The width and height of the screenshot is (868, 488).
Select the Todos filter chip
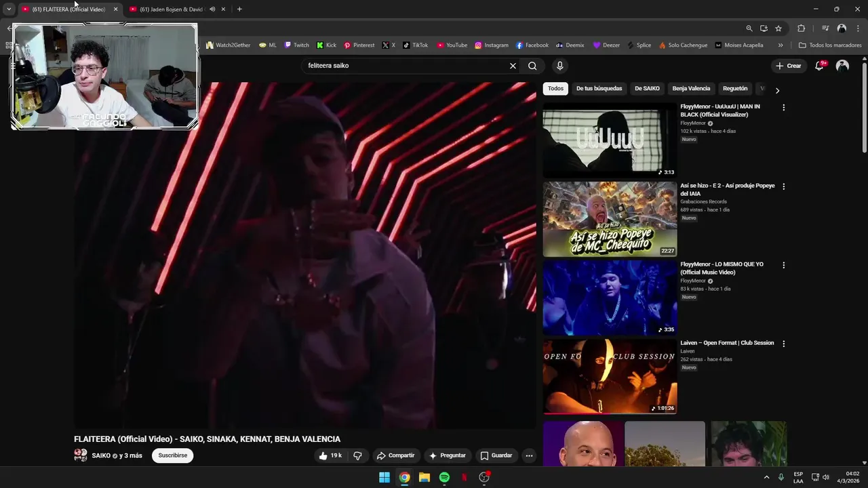pos(555,89)
